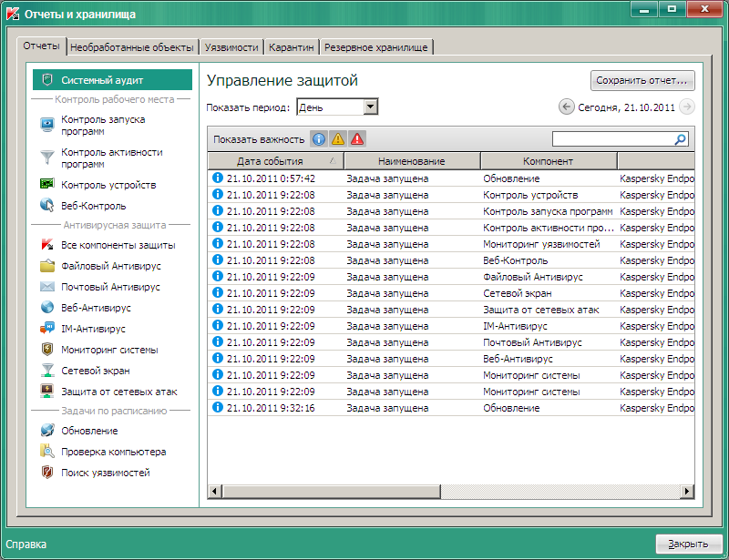
Task: Go to previous date with left arrow
Action: [566, 107]
